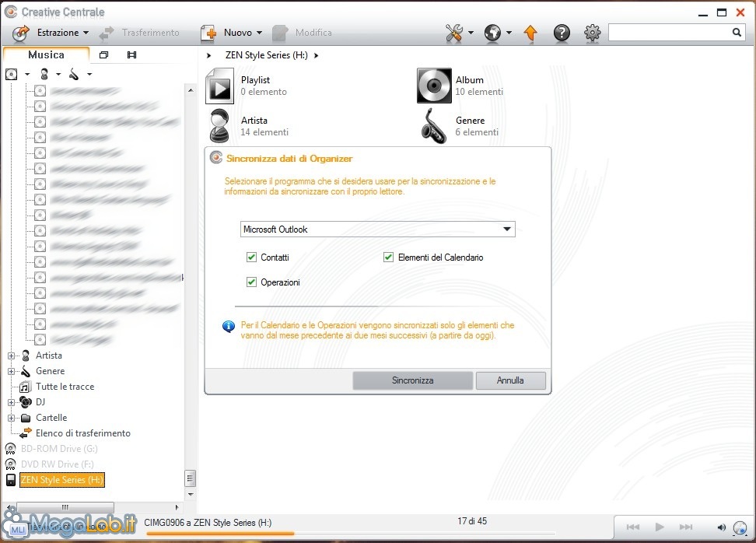Click the globe icon in the toolbar

coord(492,33)
